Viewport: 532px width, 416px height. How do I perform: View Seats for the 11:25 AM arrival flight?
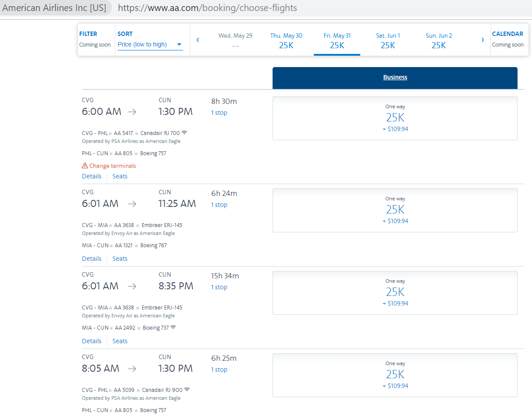(120, 259)
